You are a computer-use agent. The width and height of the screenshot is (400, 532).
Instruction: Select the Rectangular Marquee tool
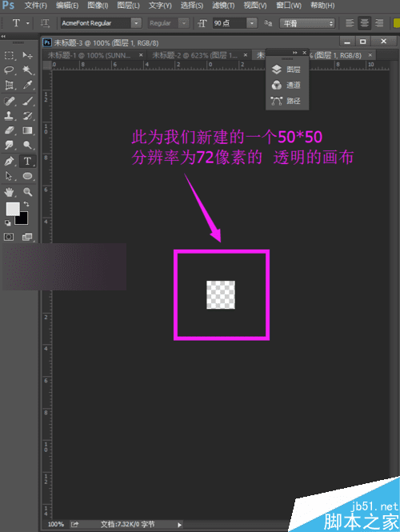click(9, 55)
